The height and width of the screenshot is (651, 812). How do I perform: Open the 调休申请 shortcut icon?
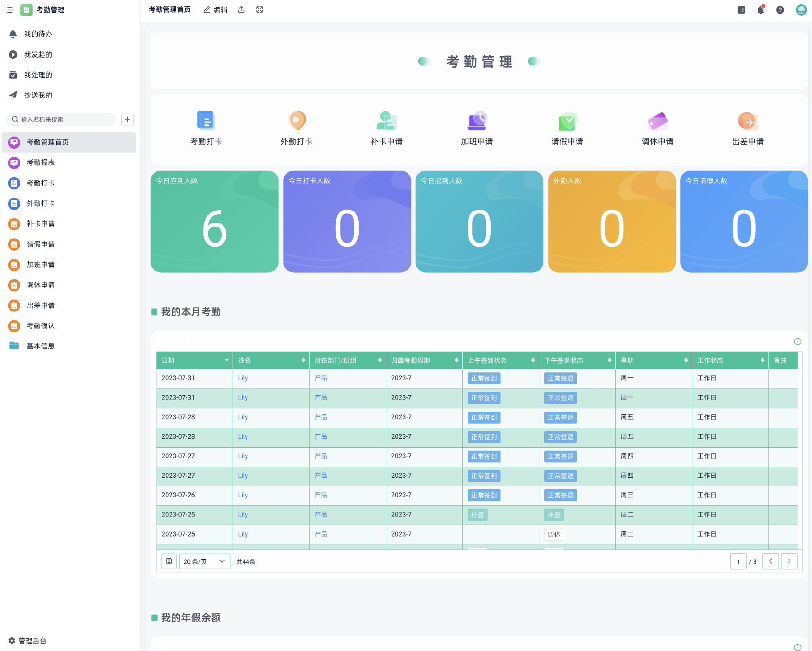(x=658, y=121)
